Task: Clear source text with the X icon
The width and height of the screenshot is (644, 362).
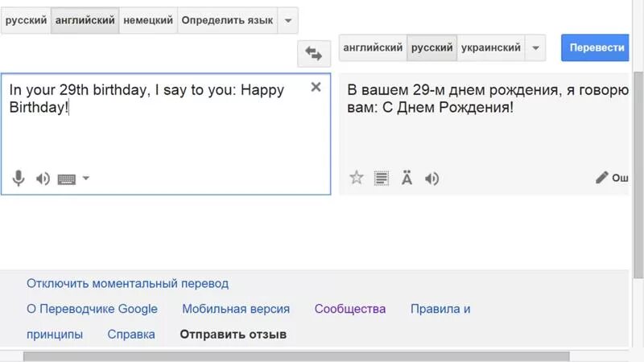Action: click(316, 87)
